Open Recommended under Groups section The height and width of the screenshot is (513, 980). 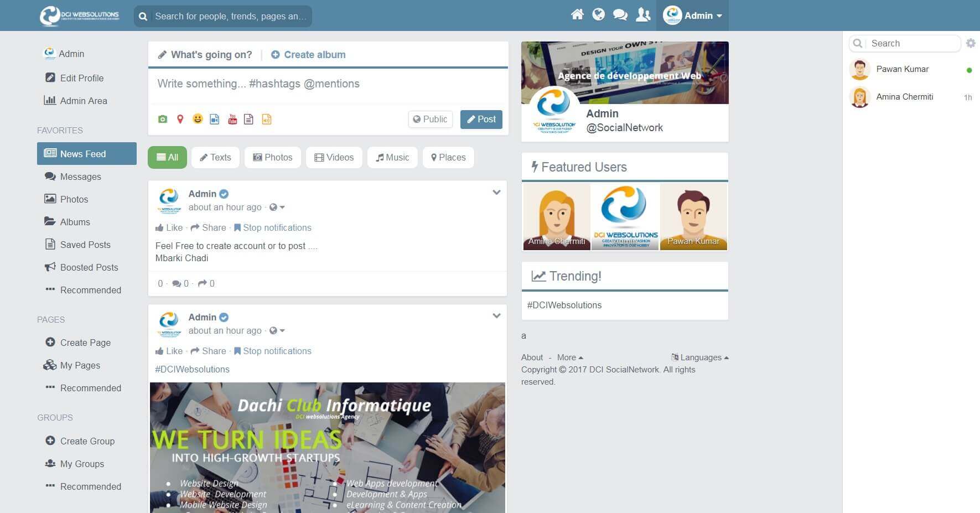(87, 486)
